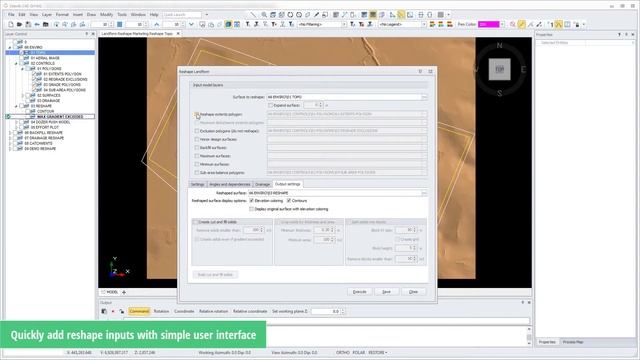Switch to the Drainage tab
Screen dimensions: 640x360
click(x=262, y=184)
